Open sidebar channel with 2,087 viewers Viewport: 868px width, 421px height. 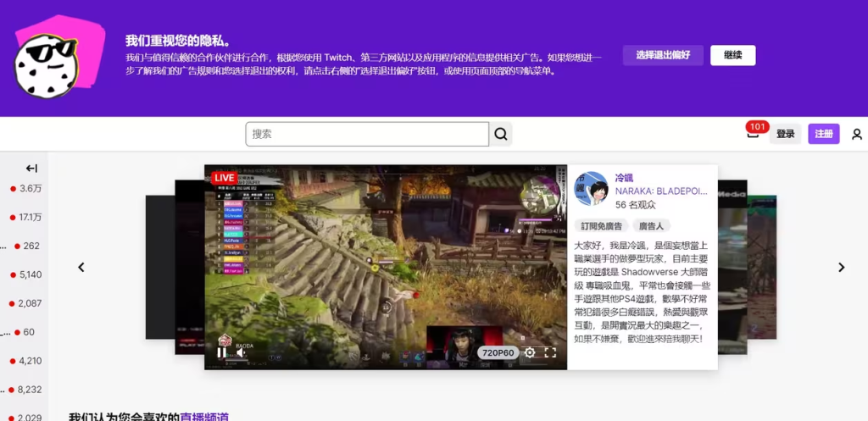tap(26, 304)
